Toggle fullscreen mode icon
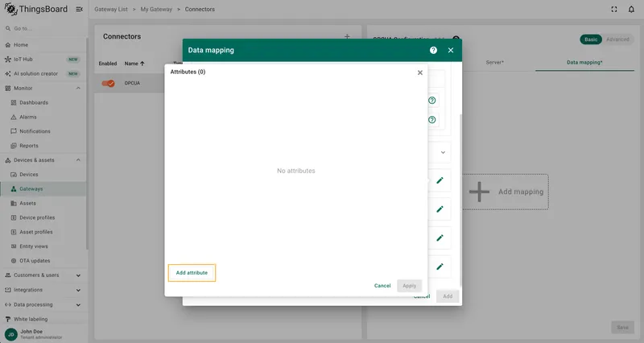644x343 pixels. point(614,9)
